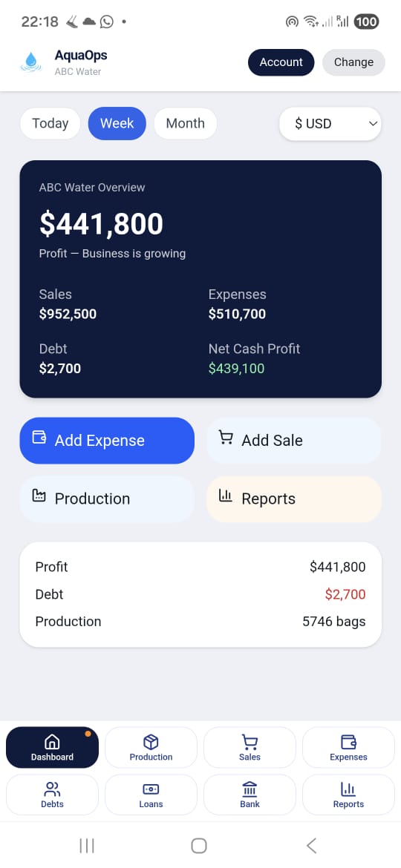
Task: Click the cart icon in Add Sale
Action: coord(226,438)
